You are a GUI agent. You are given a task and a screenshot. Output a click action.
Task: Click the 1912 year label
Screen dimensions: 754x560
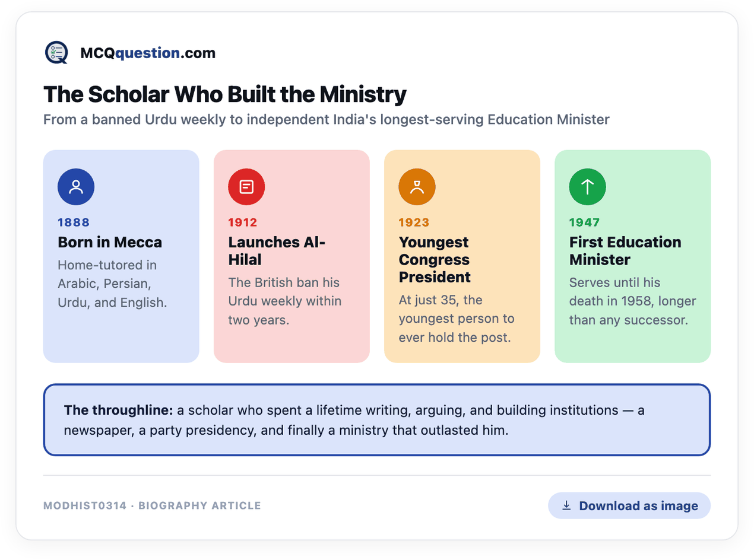tap(243, 222)
